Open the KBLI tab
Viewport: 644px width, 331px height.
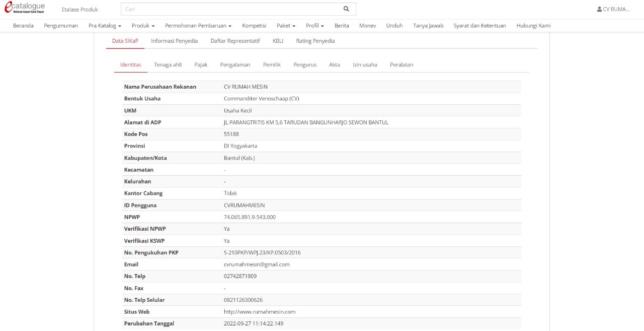pyautogui.click(x=277, y=41)
